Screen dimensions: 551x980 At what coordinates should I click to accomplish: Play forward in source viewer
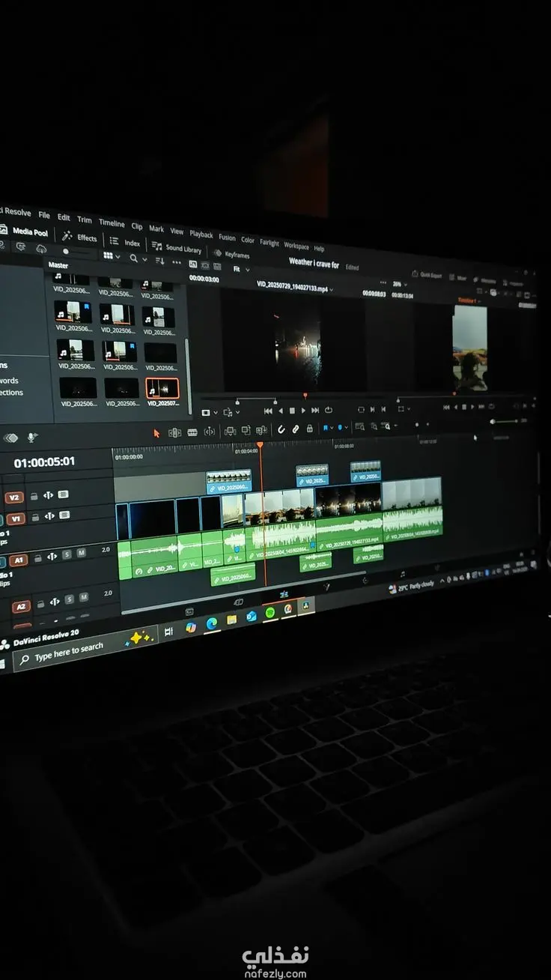[303, 411]
